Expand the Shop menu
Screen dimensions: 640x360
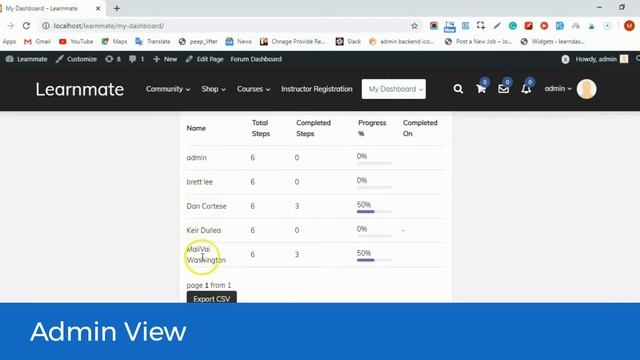213,89
